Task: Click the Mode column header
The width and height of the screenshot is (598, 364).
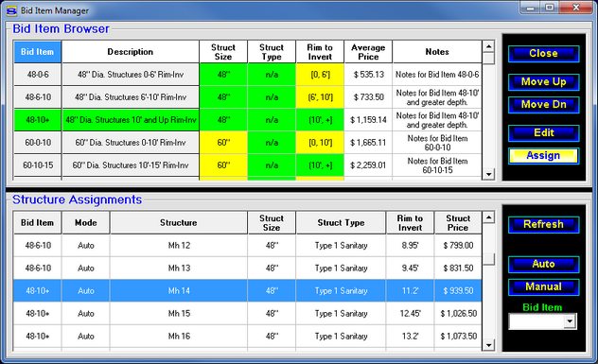Action: [86, 223]
